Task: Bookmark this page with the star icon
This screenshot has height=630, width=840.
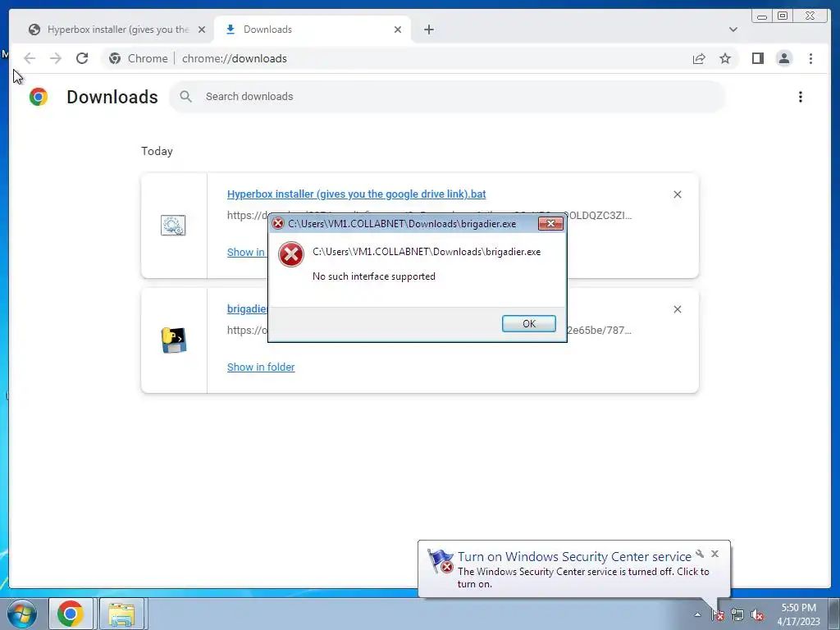Action: 725,58
